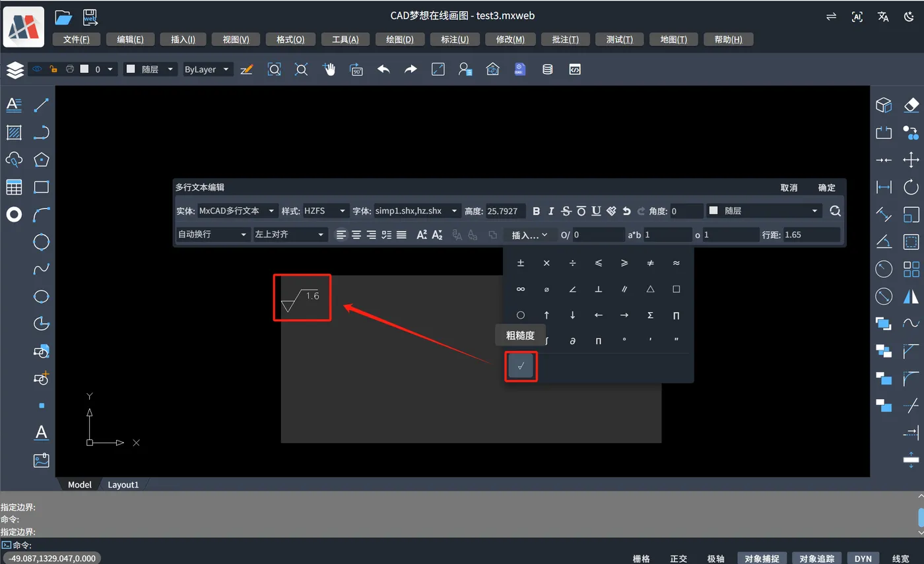The image size is (924, 564).
Task: Select the line drawing tool
Action: tap(42, 105)
